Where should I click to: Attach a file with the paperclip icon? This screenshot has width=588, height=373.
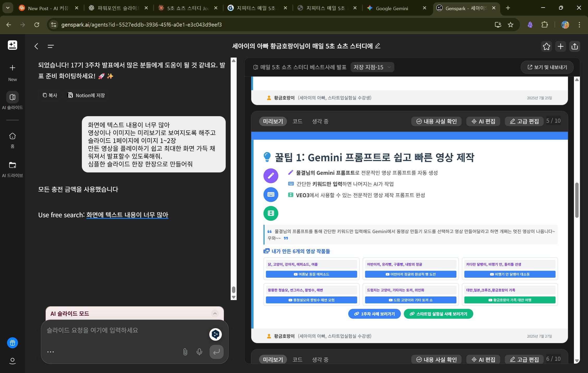click(185, 352)
